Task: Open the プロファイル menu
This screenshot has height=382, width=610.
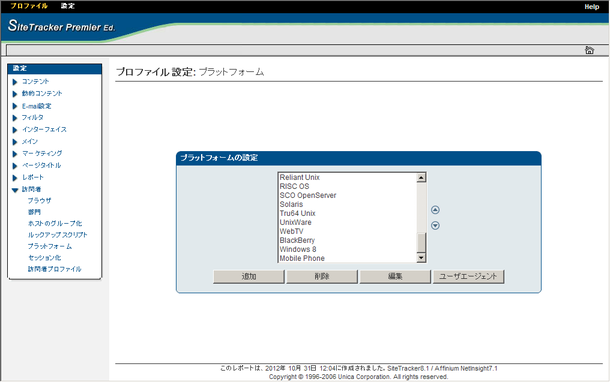Action: pos(29,6)
